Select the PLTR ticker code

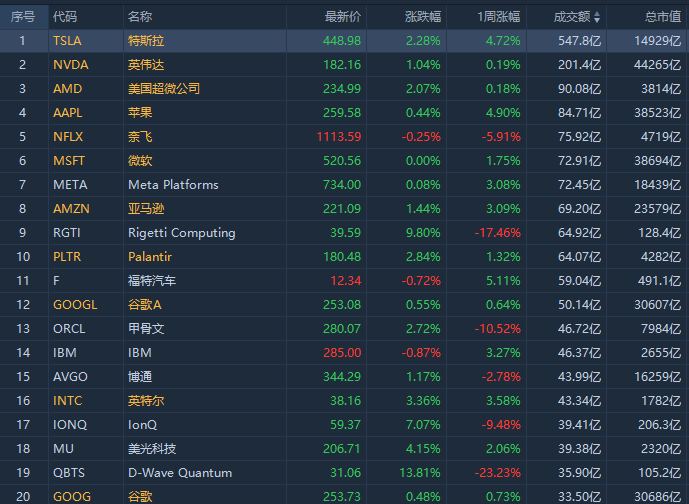click(x=68, y=257)
